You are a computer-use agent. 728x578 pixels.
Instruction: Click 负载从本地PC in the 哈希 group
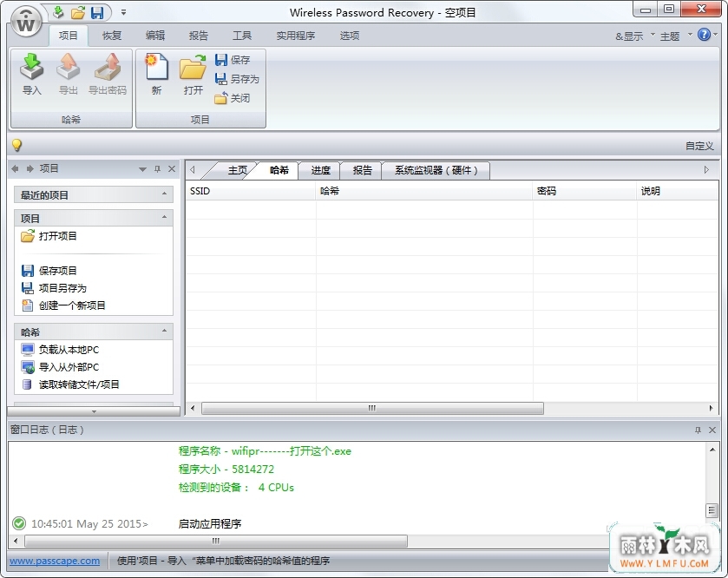[x=60, y=350]
